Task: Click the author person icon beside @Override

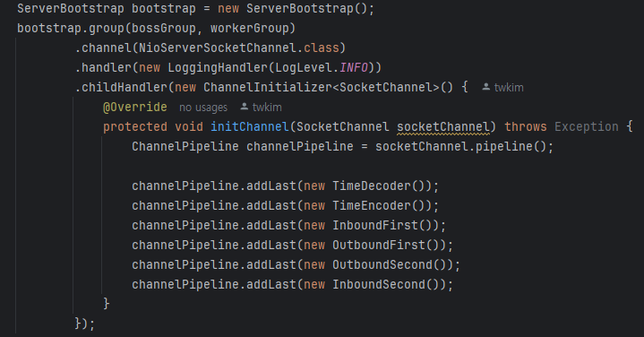Action: pos(244,107)
